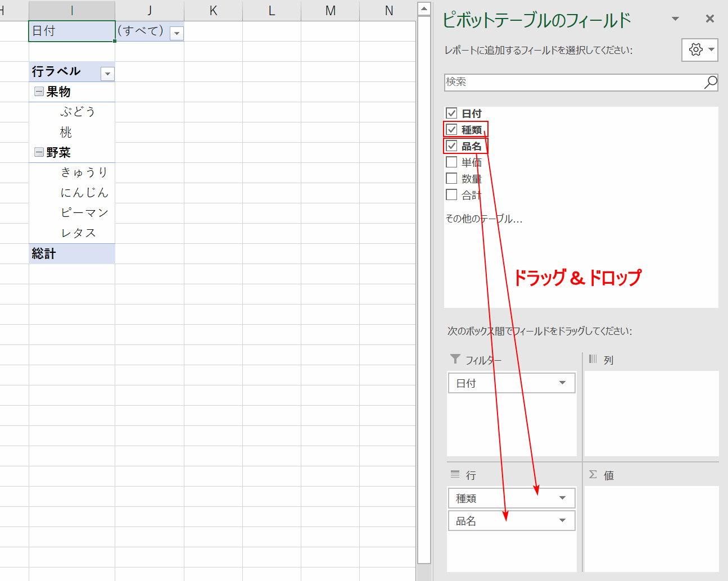Viewport: 728px width, 581px height.
Task: Open dropdown for 日付 in filter area
Action: coord(562,383)
